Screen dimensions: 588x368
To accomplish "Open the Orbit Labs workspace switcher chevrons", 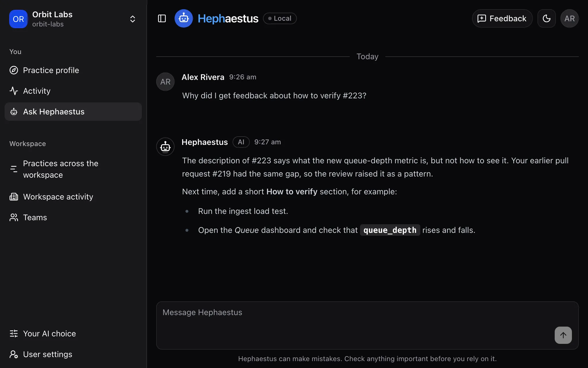I will (x=133, y=19).
